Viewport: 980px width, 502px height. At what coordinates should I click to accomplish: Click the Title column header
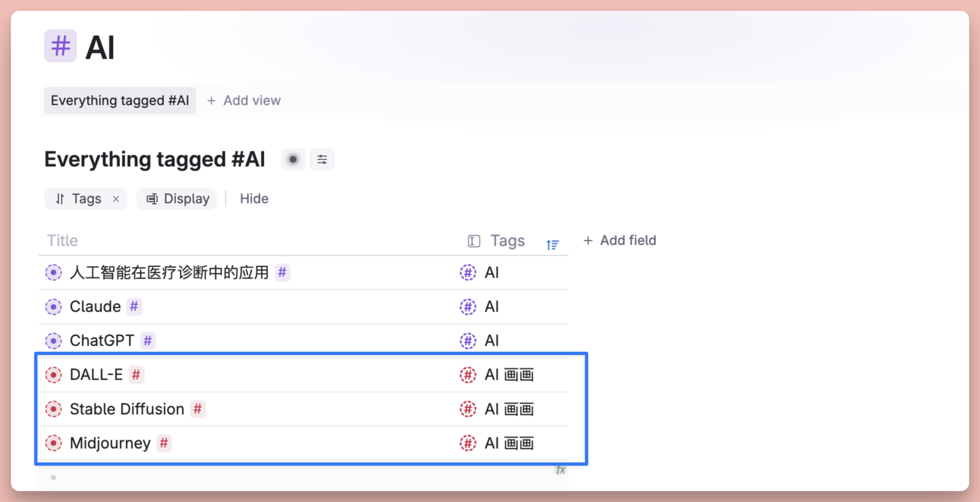(x=63, y=240)
